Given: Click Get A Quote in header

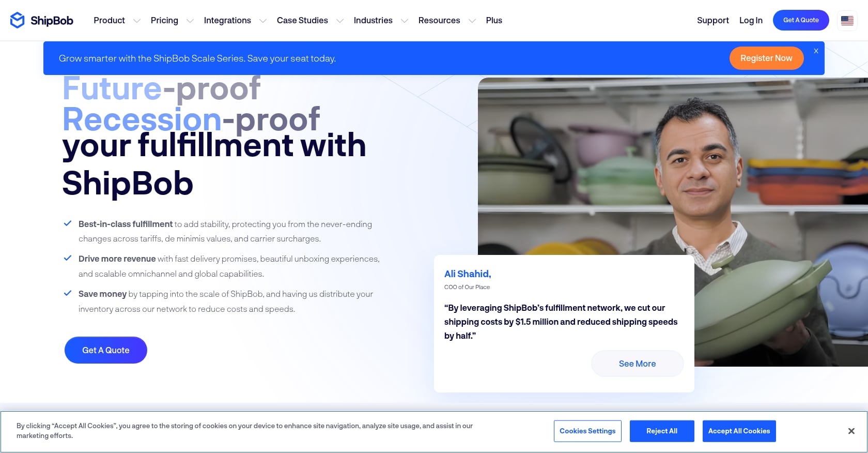Looking at the screenshot, I should click(801, 20).
